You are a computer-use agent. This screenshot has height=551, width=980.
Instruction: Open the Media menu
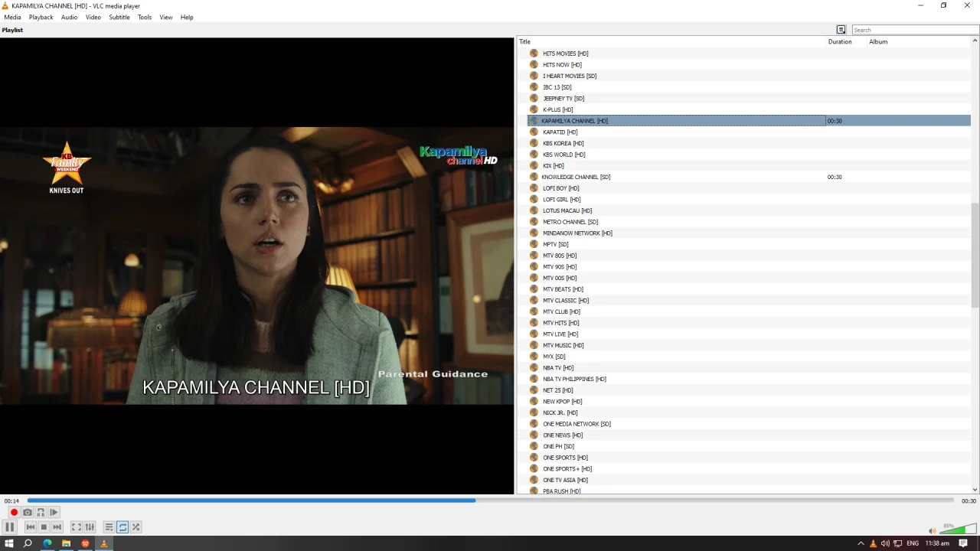tap(12, 17)
